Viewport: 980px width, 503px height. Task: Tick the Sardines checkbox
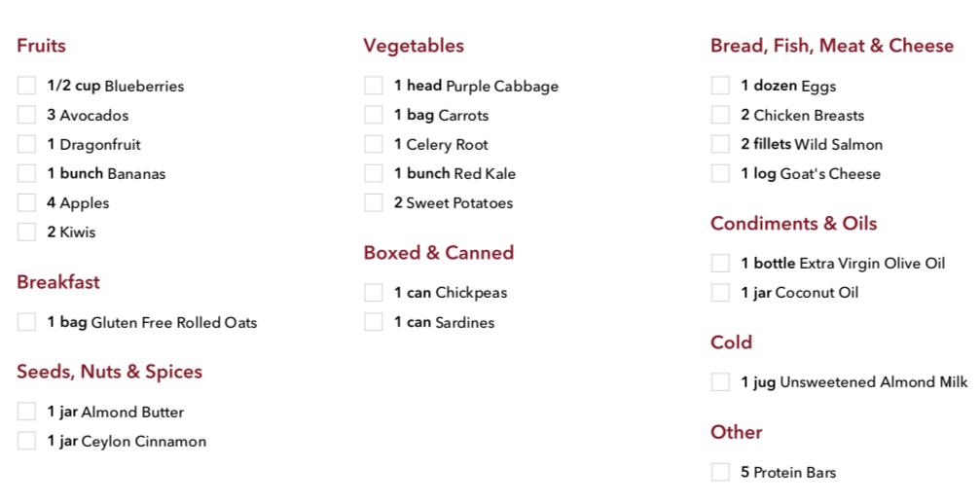point(373,322)
